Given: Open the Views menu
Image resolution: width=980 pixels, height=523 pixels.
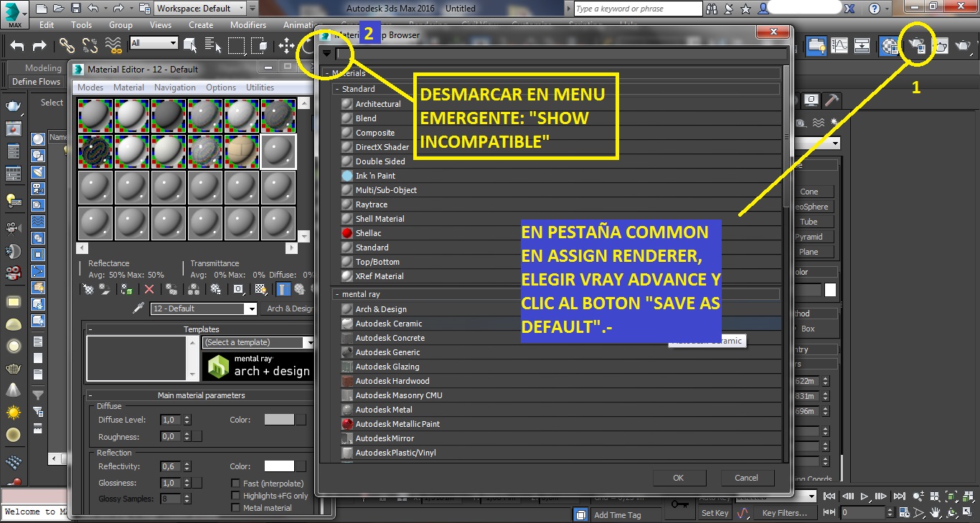Looking at the screenshot, I should coord(160,24).
